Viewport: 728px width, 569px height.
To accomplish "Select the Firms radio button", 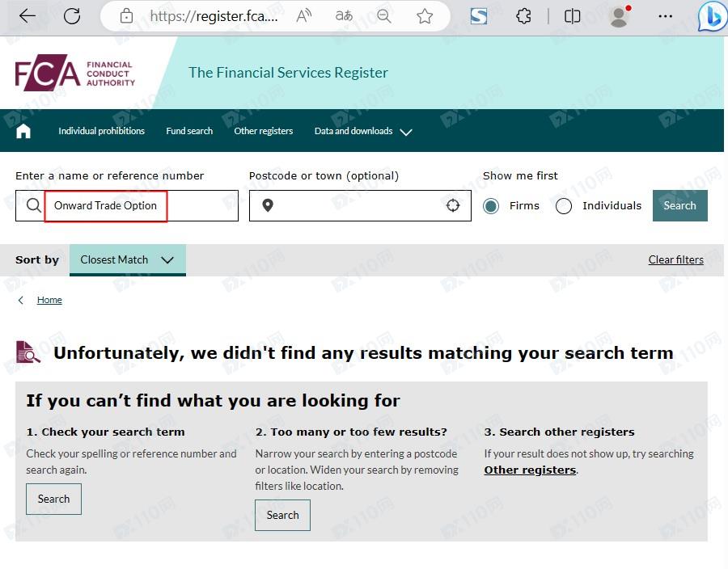I will tap(491, 206).
